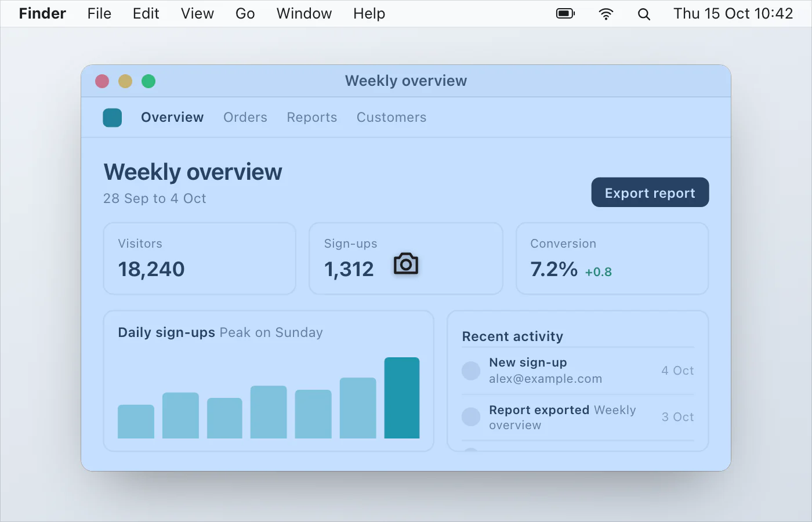Click the alex@example.com address
This screenshot has height=522, width=812.
pos(545,379)
